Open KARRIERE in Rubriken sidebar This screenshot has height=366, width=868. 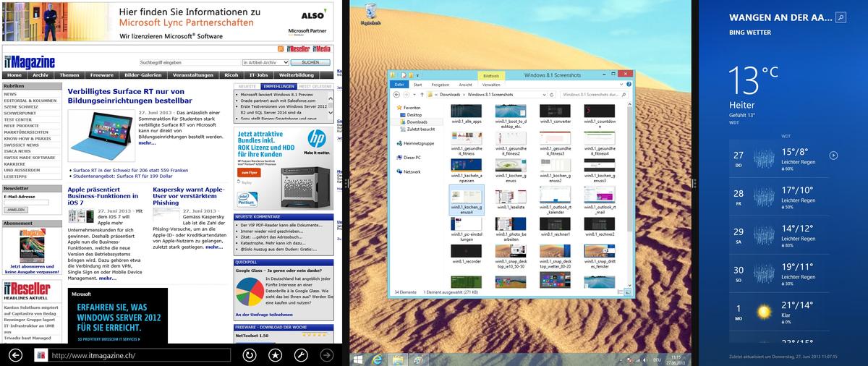coord(15,163)
